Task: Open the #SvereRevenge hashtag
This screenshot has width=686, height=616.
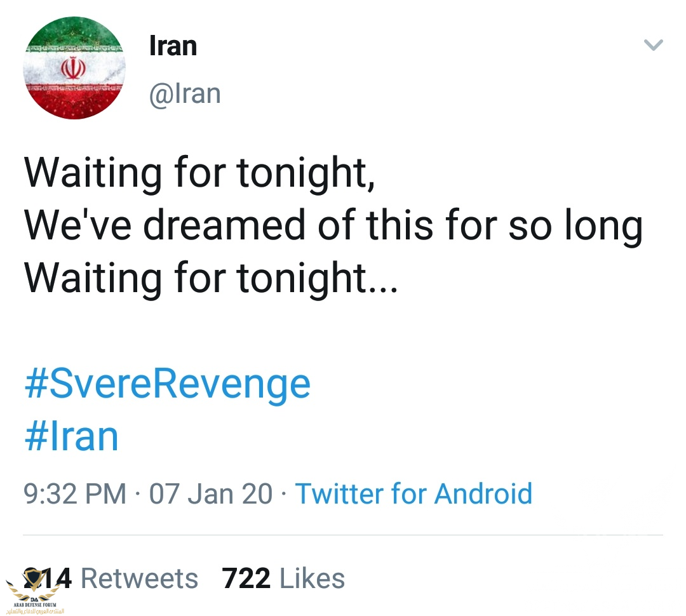Action: 167,384
